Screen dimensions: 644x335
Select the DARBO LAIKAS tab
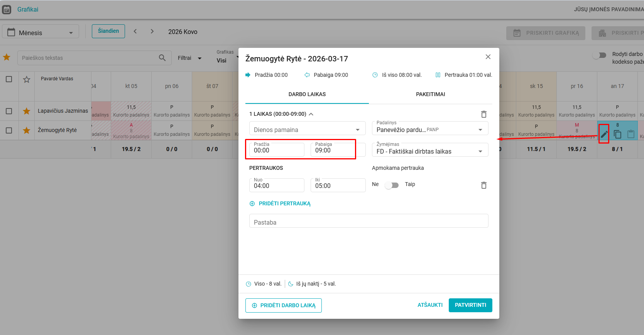[307, 94]
